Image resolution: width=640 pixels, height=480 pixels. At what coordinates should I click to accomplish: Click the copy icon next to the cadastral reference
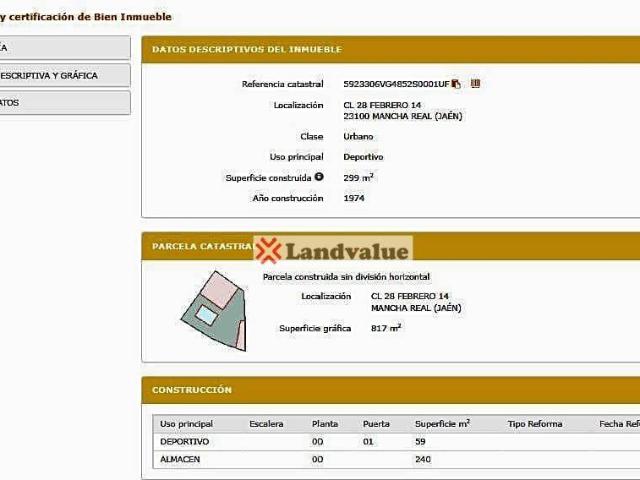click(456, 84)
